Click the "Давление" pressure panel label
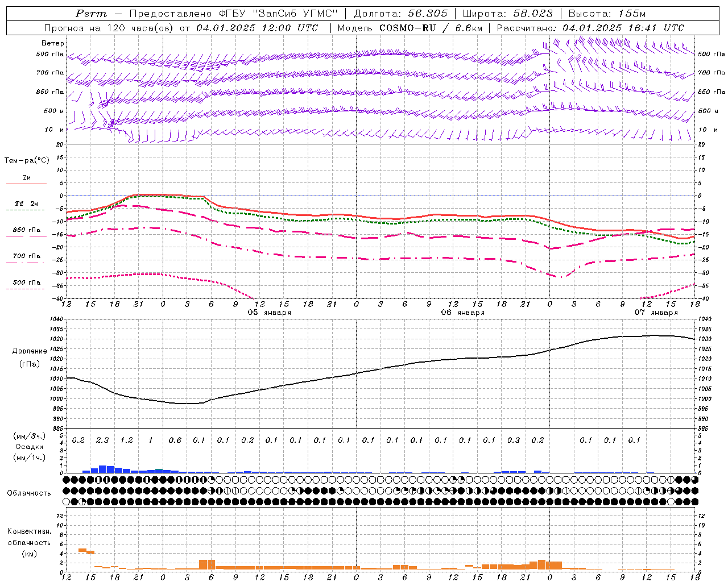This screenshot has height=582, width=728. pyautogui.click(x=30, y=351)
